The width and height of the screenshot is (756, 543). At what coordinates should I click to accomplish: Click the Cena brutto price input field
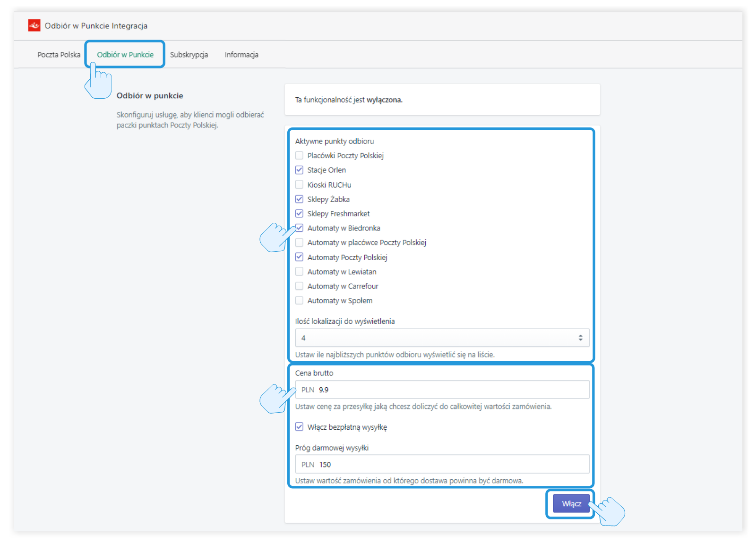(442, 390)
